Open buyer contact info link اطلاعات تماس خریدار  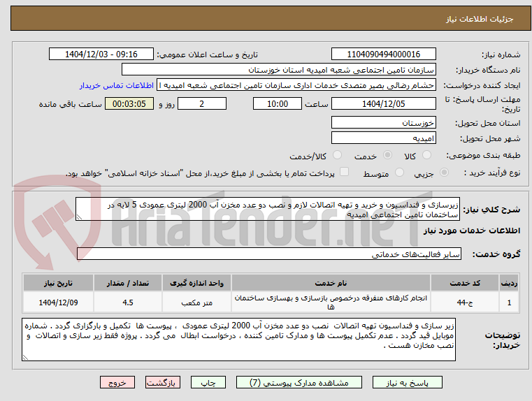point(117,85)
